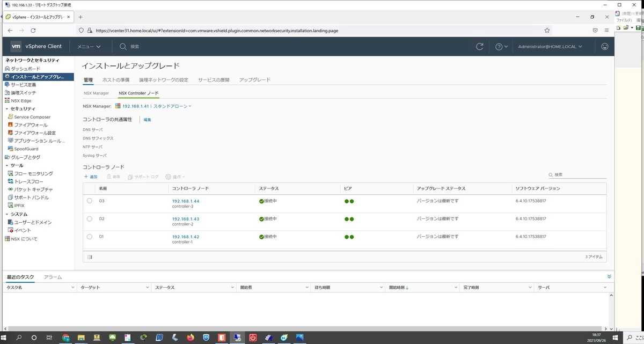This screenshot has height=344, width=644.
Task: Open the help question-mark dropdown
Action: (501, 47)
